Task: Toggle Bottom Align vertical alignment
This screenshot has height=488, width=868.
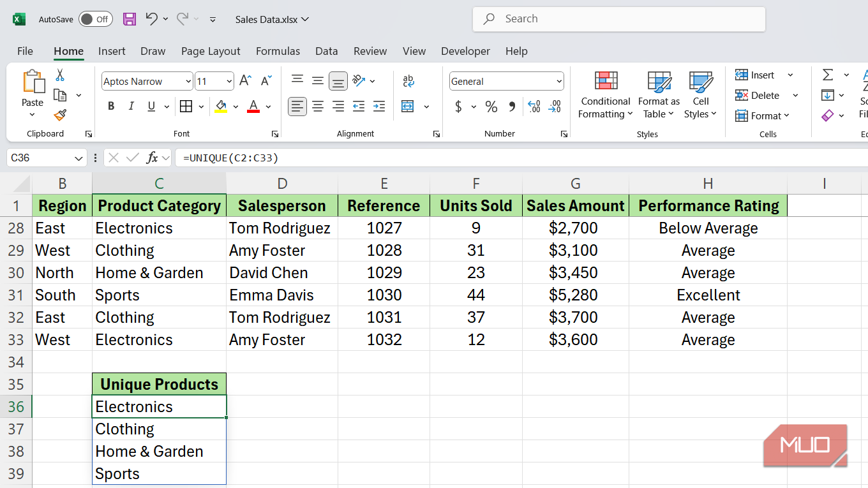Action: (338, 81)
